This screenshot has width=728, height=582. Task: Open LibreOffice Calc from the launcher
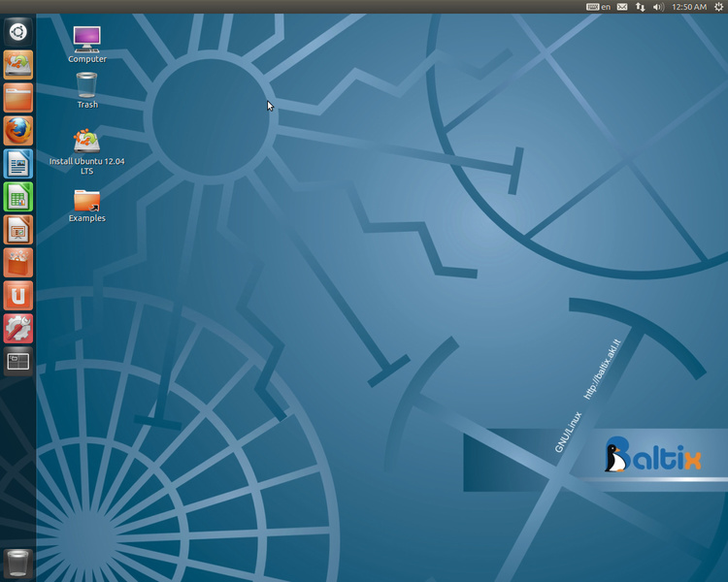coord(18,197)
